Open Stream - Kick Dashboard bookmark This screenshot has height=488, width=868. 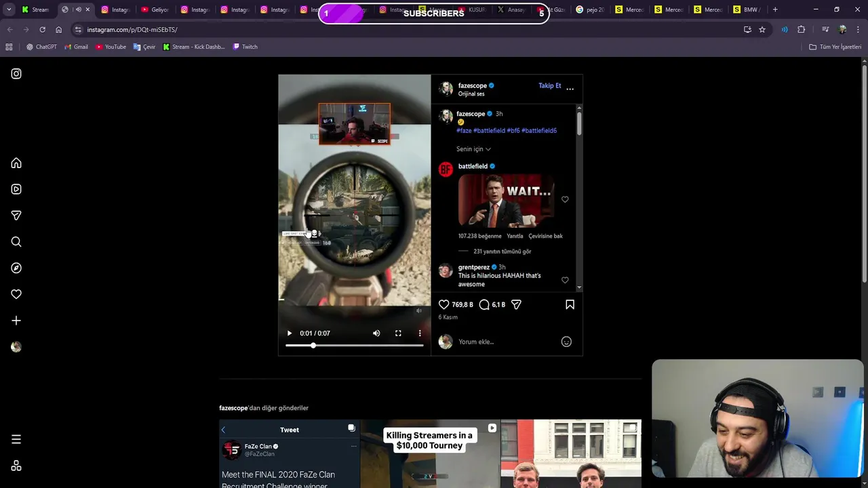tap(194, 47)
